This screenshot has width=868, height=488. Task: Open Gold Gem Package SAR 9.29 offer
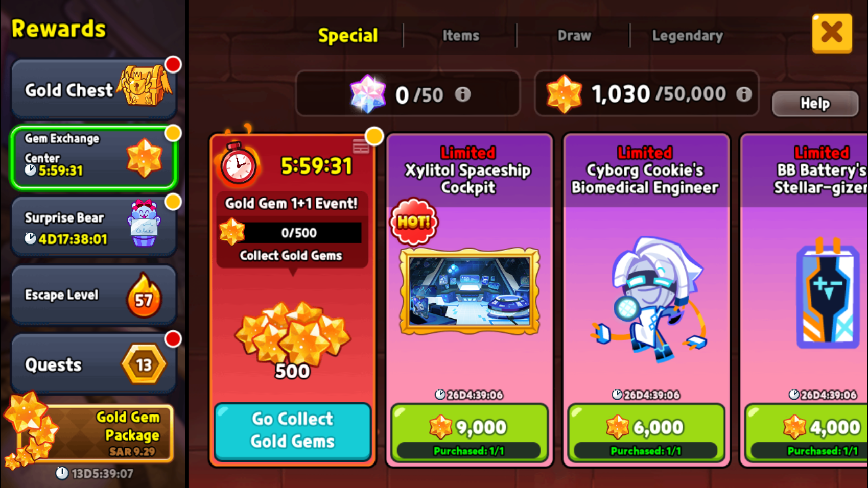(x=91, y=433)
